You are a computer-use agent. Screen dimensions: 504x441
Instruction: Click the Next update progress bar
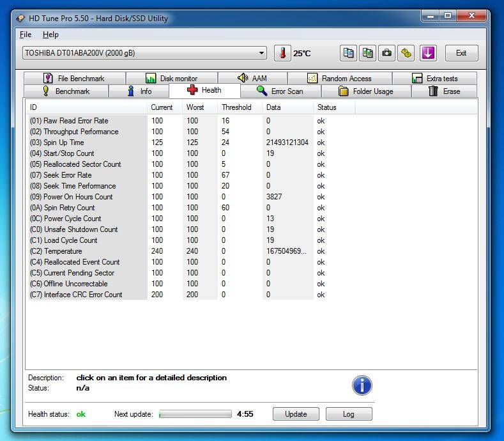(x=195, y=414)
